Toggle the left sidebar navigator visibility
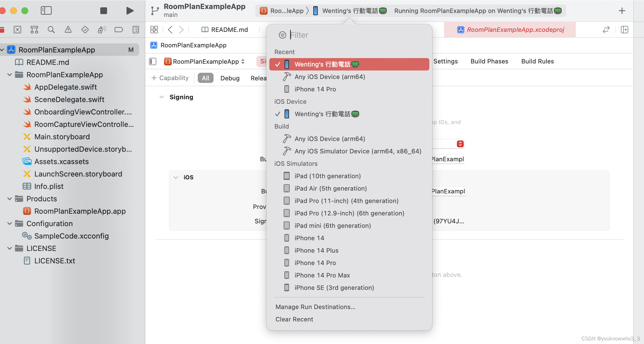 pyautogui.click(x=46, y=10)
